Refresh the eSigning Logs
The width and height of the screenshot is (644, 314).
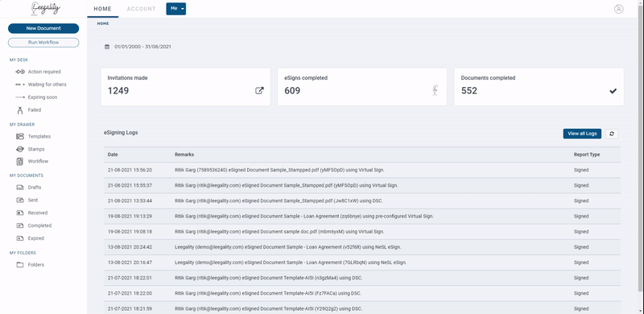click(612, 134)
